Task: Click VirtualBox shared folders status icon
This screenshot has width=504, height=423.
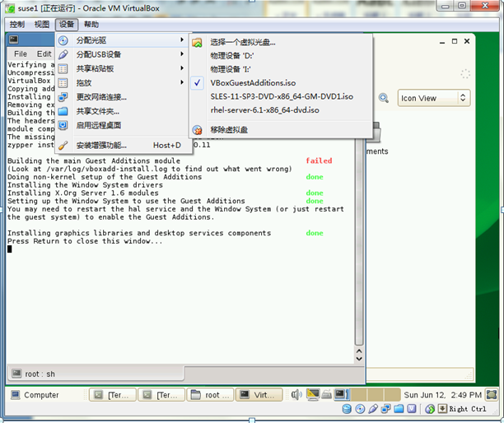Action: tap(399, 409)
